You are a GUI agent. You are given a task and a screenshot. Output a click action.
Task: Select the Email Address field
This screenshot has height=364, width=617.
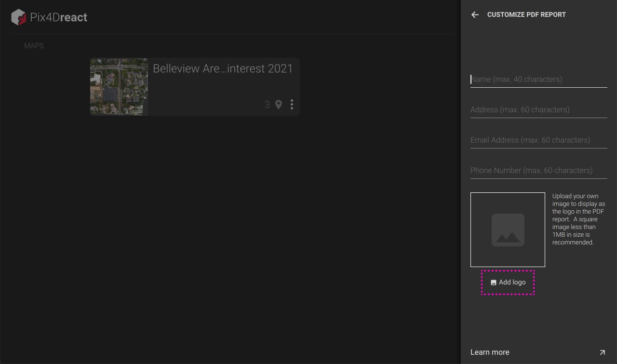[538, 140]
